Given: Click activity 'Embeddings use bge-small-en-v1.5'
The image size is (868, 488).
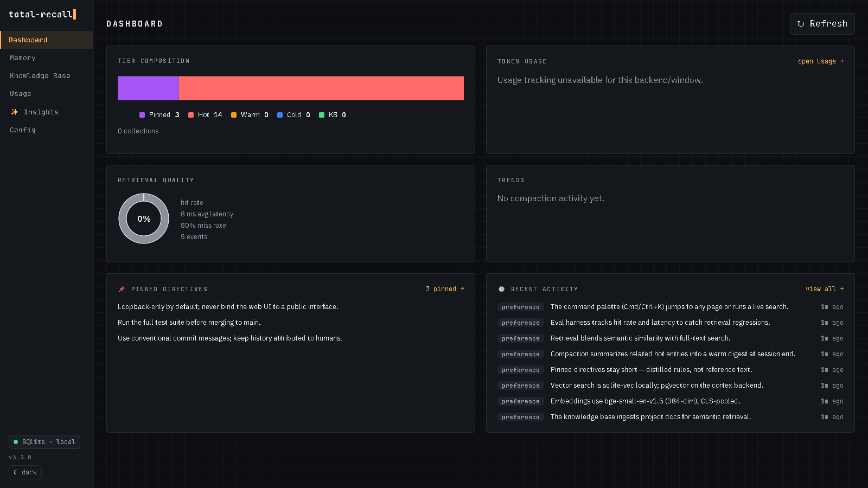Looking at the screenshot, I should (x=646, y=401).
